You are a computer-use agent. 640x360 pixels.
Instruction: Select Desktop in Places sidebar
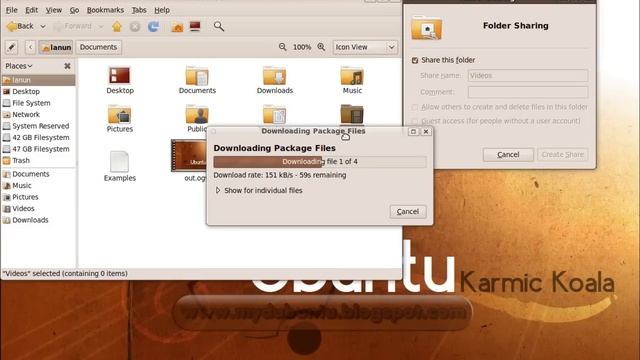pyautogui.click(x=38, y=91)
